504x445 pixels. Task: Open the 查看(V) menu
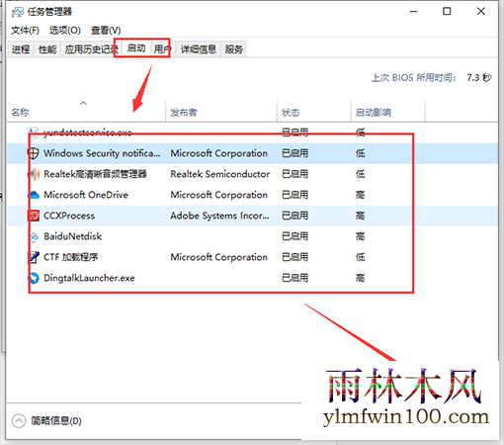(x=106, y=31)
